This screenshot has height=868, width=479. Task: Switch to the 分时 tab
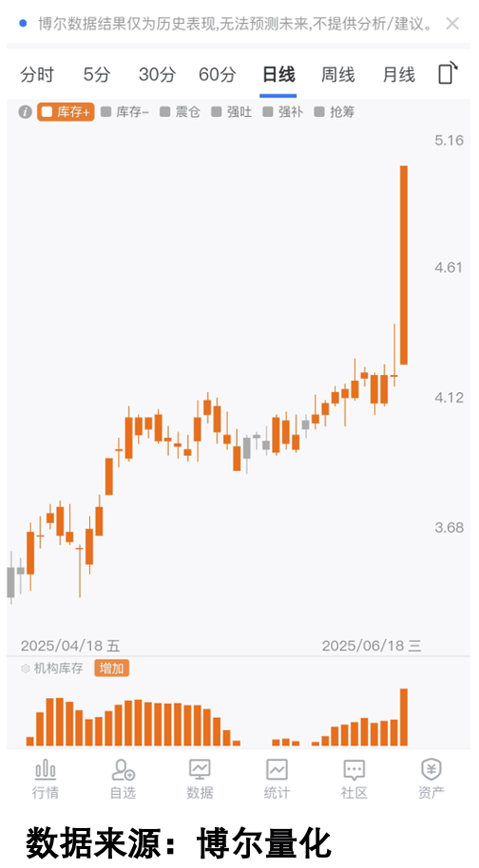[x=37, y=74]
